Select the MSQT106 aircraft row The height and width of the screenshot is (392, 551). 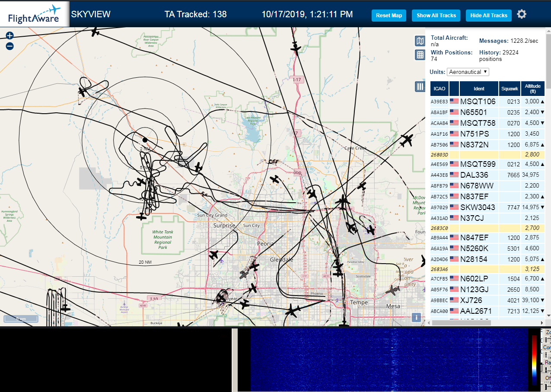pyautogui.click(x=487, y=102)
